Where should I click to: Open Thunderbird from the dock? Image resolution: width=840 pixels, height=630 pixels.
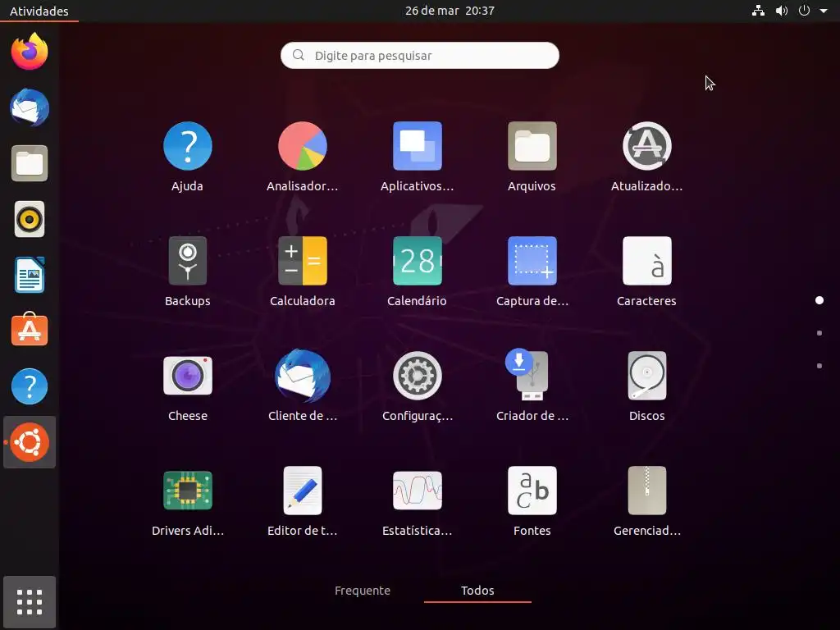tap(30, 107)
